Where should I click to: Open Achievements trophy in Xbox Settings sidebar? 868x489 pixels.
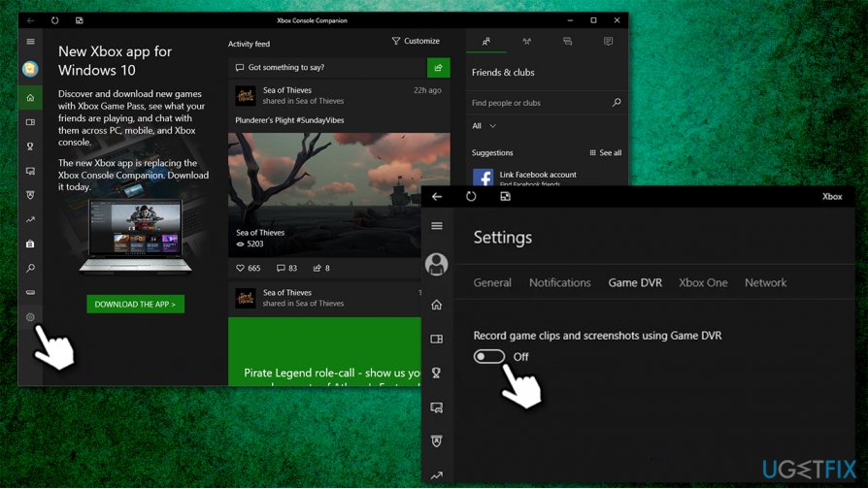[x=437, y=373]
